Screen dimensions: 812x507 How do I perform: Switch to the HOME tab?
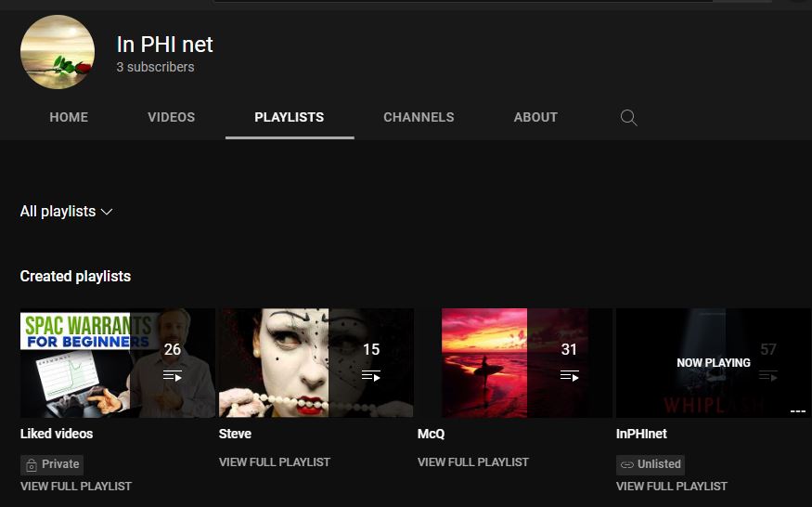point(69,118)
